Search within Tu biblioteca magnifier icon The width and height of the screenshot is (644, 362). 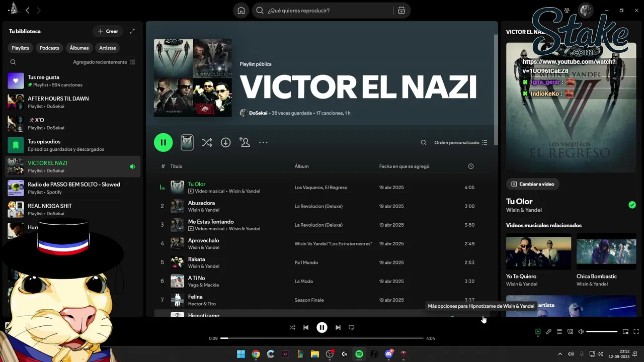click(13, 62)
